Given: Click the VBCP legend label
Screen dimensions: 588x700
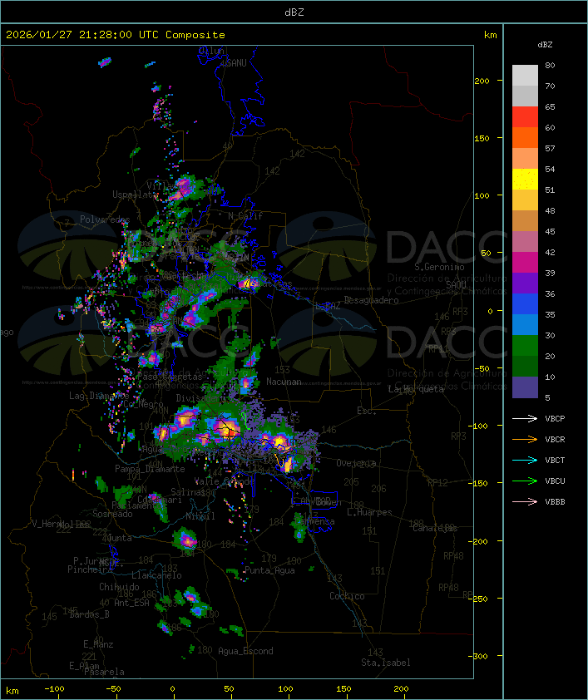Looking at the screenshot, I should pos(555,419).
